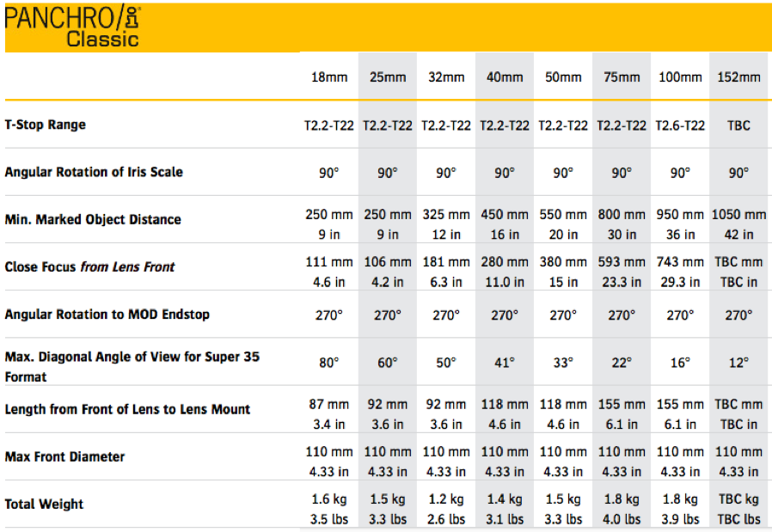Select the 1.4 kg weight for 40mm
This screenshot has height=532, width=772.
pyautogui.click(x=505, y=499)
